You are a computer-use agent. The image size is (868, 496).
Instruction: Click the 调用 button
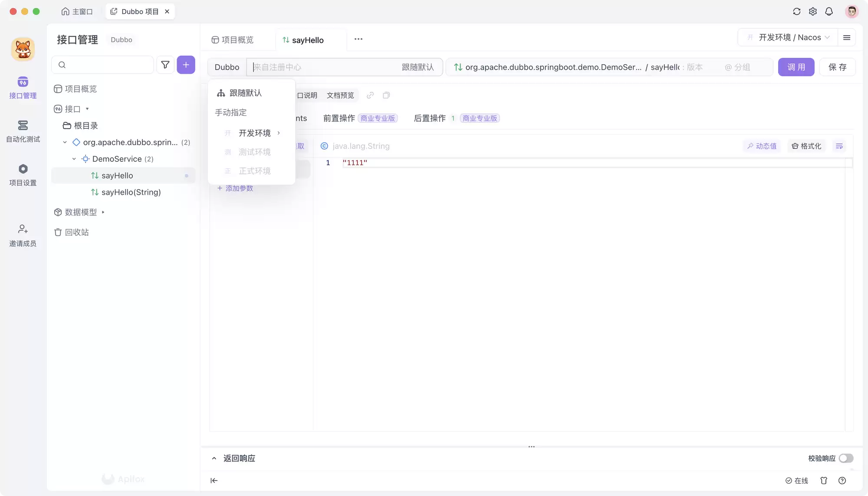point(796,67)
